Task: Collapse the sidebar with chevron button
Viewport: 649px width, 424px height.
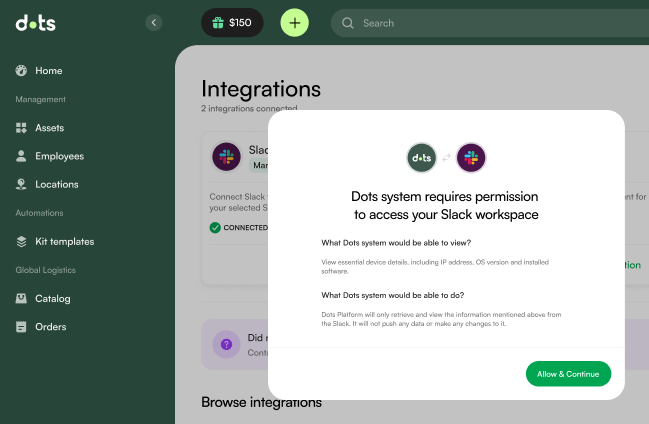Action: pyautogui.click(x=153, y=22)
